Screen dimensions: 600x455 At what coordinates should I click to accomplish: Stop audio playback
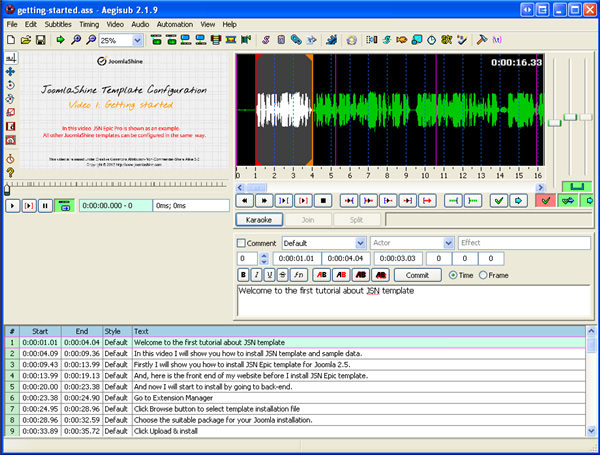coord(323,201)
